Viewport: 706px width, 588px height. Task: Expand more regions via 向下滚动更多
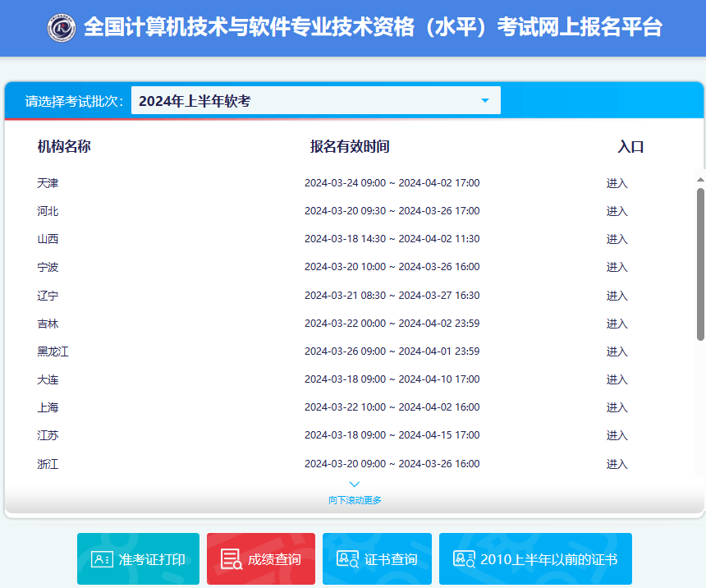(355, 498)
